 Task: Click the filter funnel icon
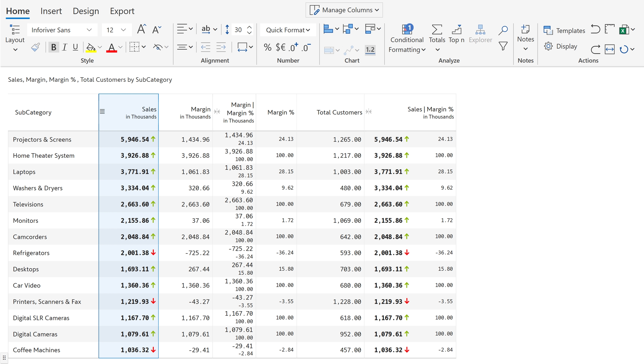[x=503, y=46]
